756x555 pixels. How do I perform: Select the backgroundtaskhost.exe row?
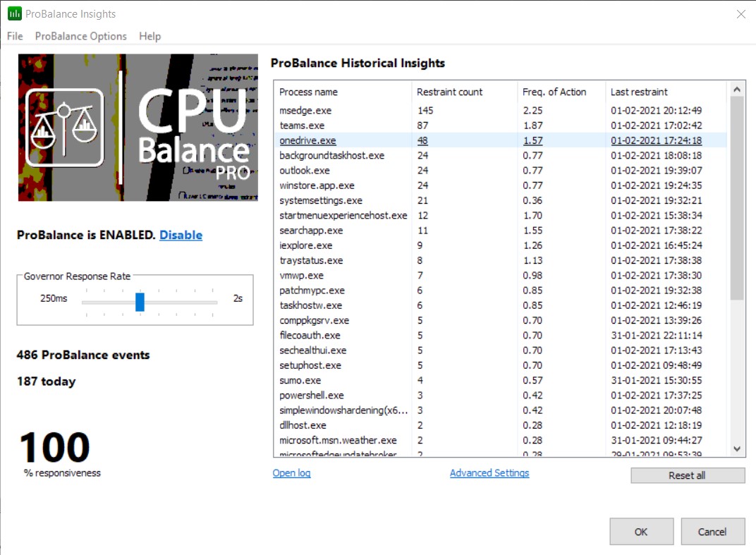[501, 155]
